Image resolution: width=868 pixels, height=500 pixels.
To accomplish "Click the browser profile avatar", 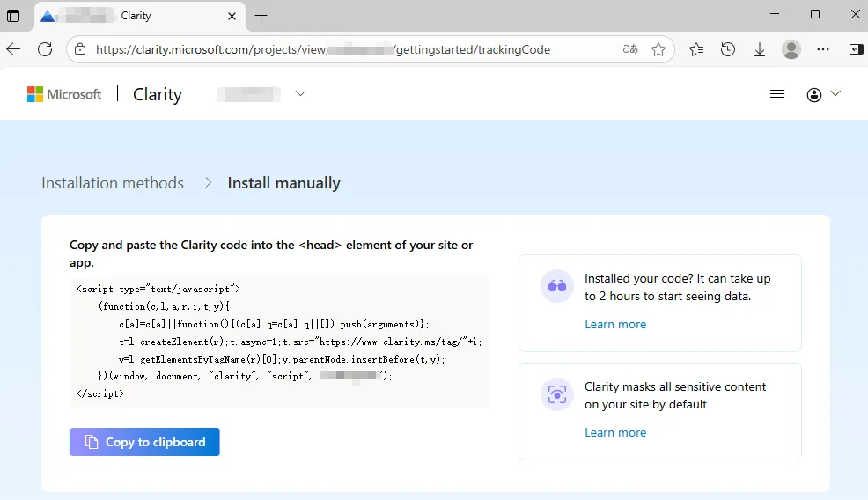I will [791, 49].
